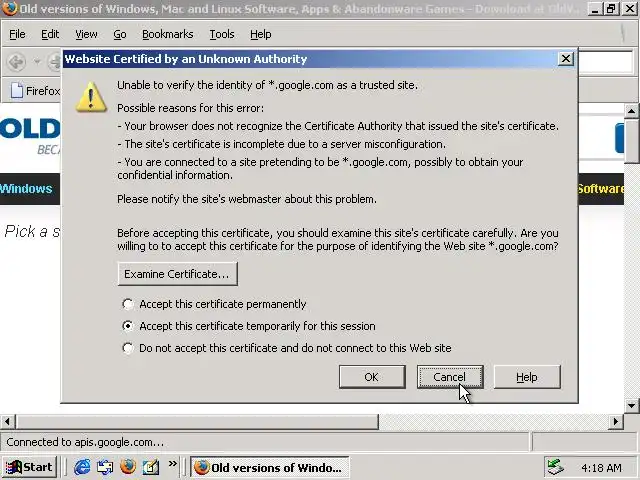This screenshot has height=480, width=640.
Task: Open the Windows Start menu
Action: point(29,467)
